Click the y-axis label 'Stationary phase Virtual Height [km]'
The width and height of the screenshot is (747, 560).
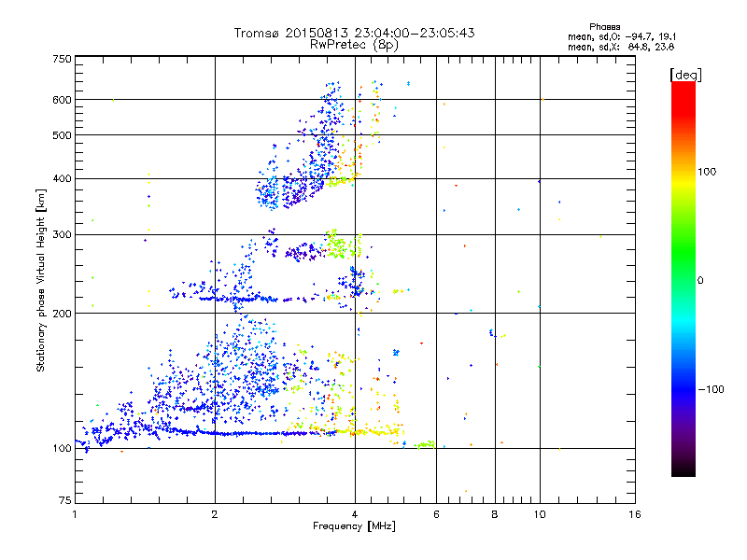[40, 281]
